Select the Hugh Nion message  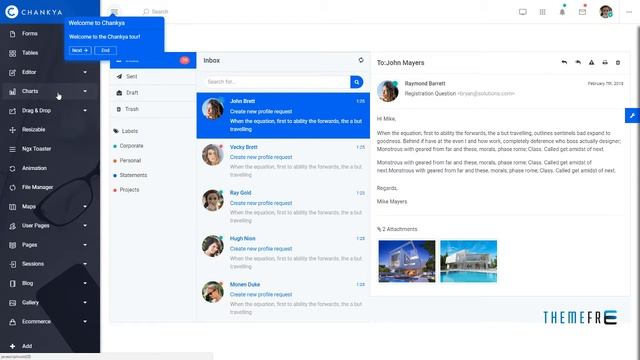283,253
